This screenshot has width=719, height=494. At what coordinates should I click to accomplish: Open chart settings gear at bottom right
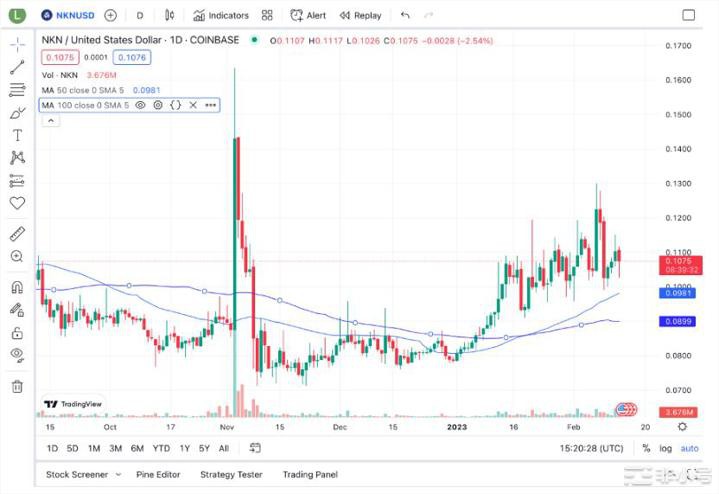pyautogui.click(x=683, y=427)
